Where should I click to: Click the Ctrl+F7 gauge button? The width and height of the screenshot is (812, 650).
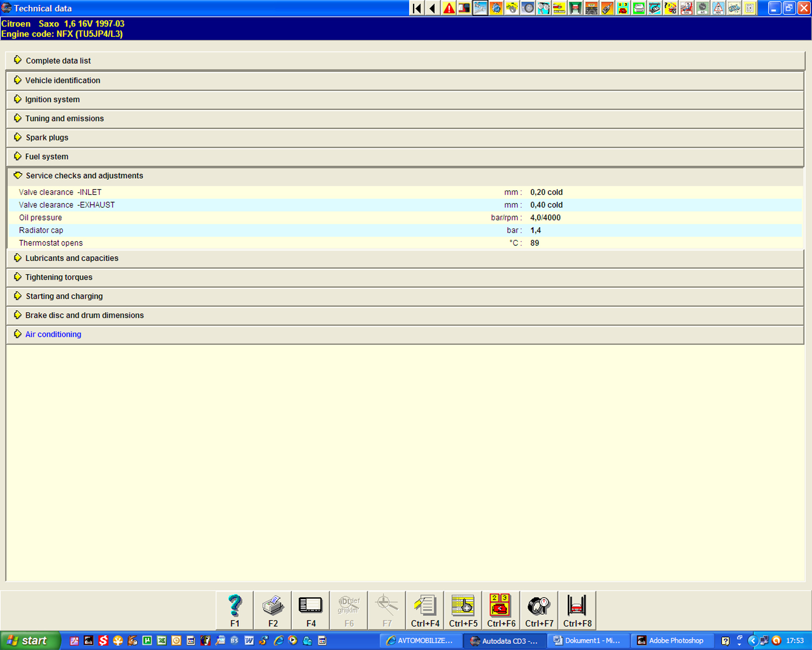pyautogui.click(x=539, y=610)
